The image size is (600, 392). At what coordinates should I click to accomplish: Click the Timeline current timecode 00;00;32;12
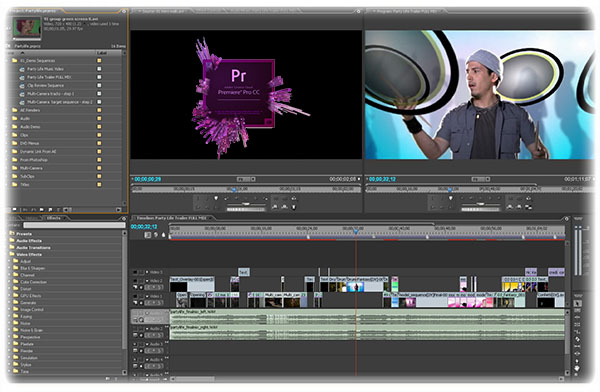coord(144,227)
